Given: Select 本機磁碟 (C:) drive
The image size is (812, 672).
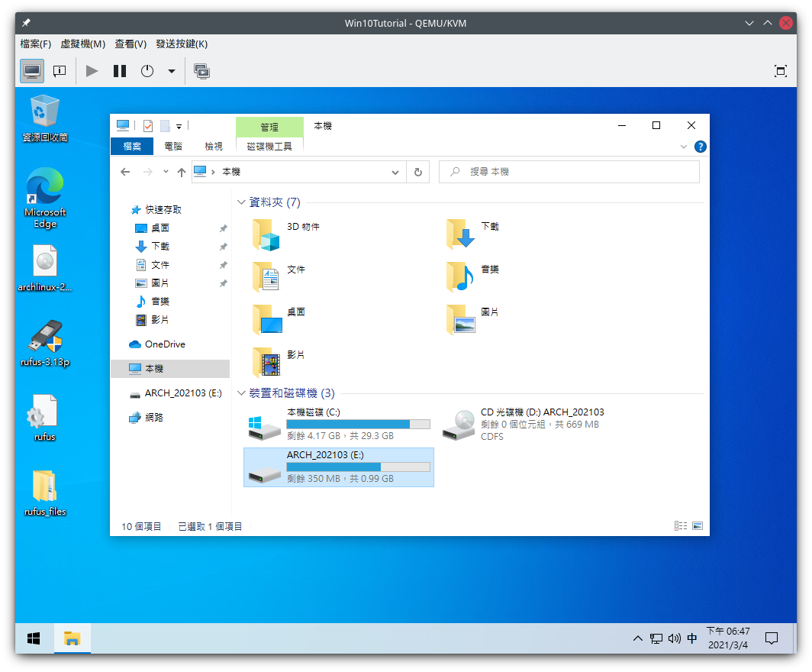Looking at the screenshot, I should click(339, 425).
